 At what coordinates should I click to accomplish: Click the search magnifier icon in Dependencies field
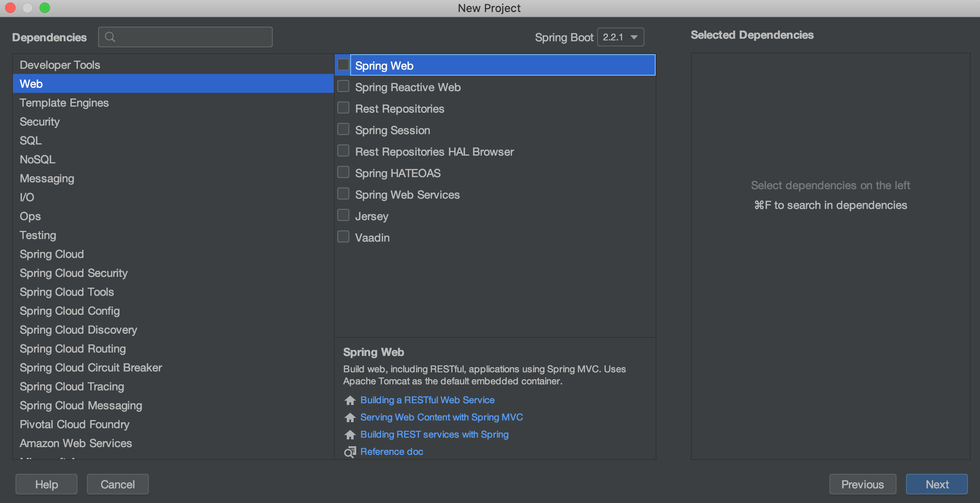pos(110,37)
